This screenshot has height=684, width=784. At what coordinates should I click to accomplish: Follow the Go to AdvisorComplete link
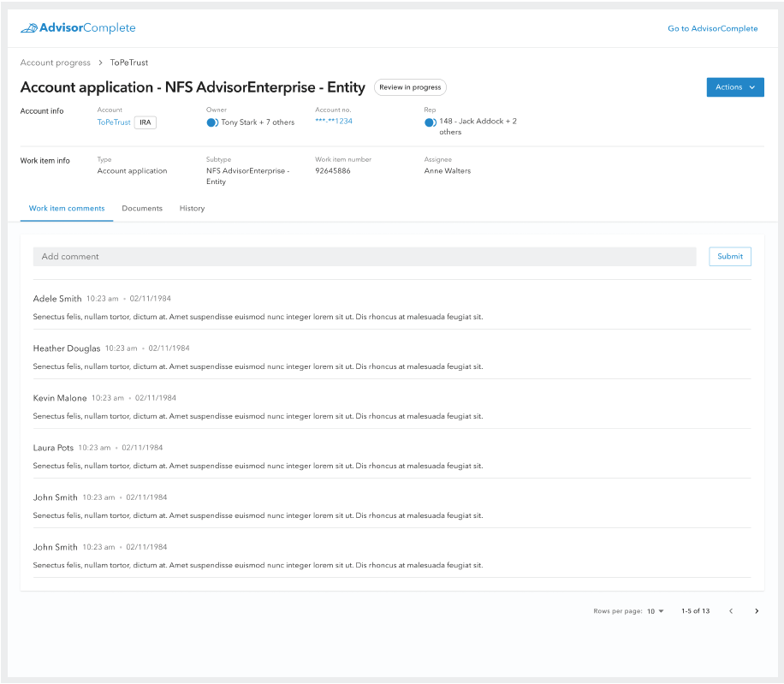pyautogui.click(x=712, y=28)
